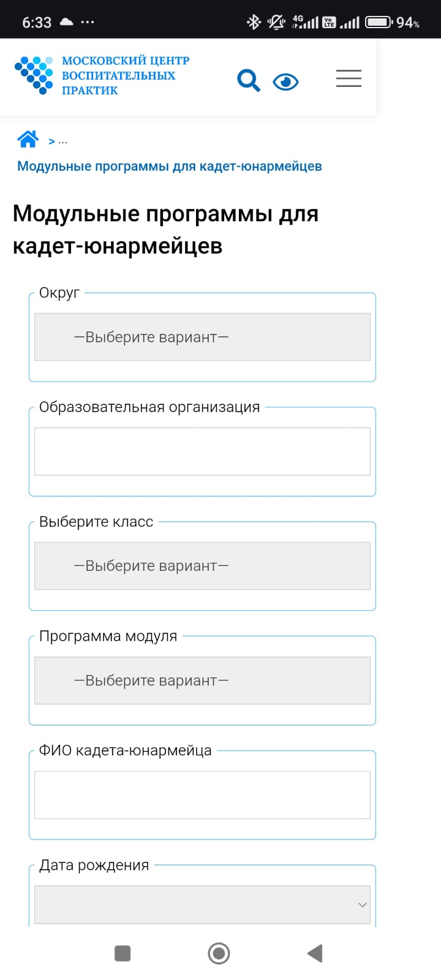Tap the Bluetooth status bar icon
This screenshot has height=980, width=441.
click(253, 23)
